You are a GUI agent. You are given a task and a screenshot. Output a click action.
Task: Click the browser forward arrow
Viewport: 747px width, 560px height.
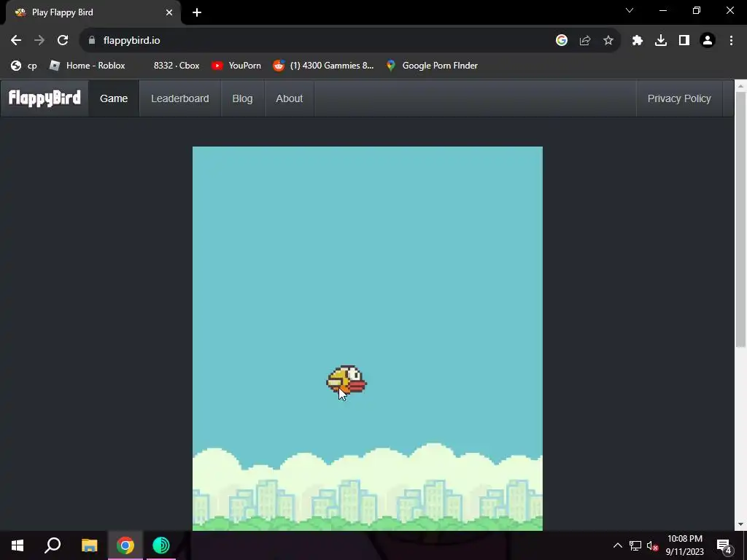click(39, 41)
